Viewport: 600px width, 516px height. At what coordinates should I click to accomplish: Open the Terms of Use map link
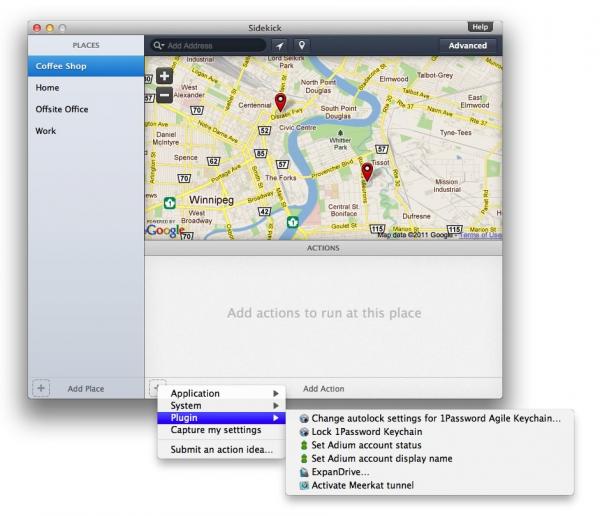(x=481, y=235)
